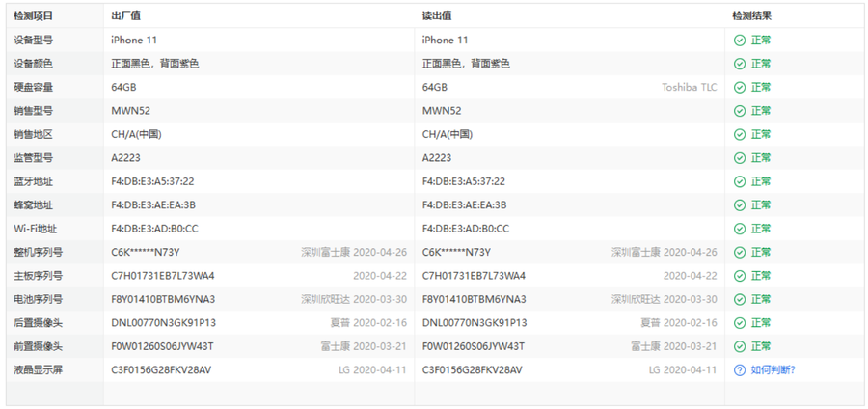The image size is (868, 409).
Task: Select the 检测结果 column header
Action: tap(751, 16)
